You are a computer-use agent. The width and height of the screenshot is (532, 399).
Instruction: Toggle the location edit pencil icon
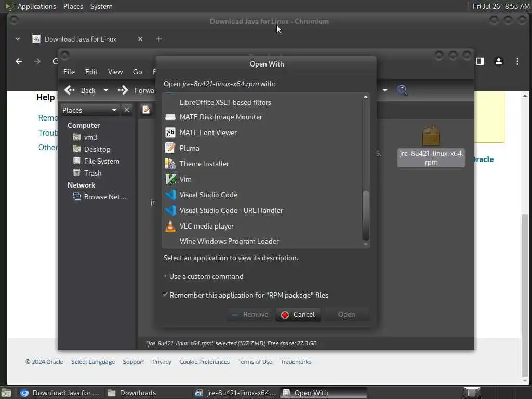point(146,110)
